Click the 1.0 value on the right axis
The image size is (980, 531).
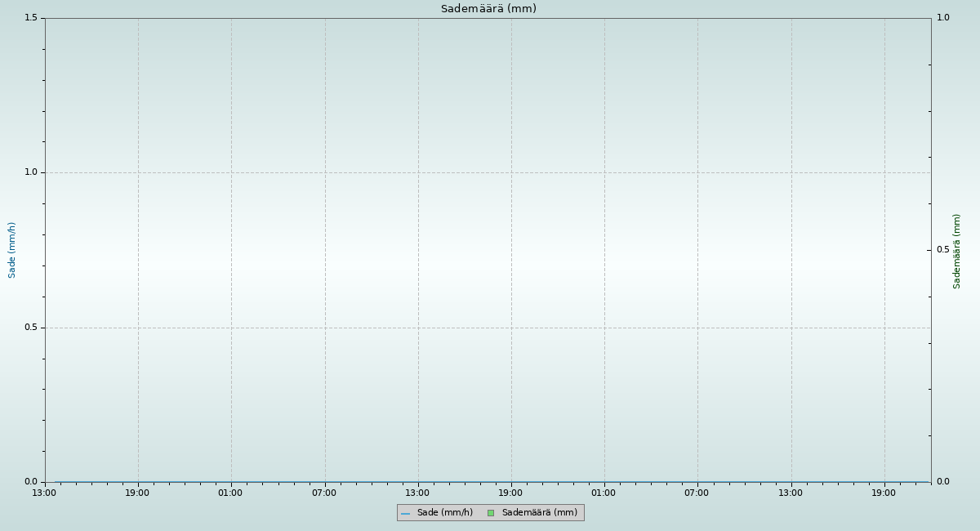tap(942, 18)
